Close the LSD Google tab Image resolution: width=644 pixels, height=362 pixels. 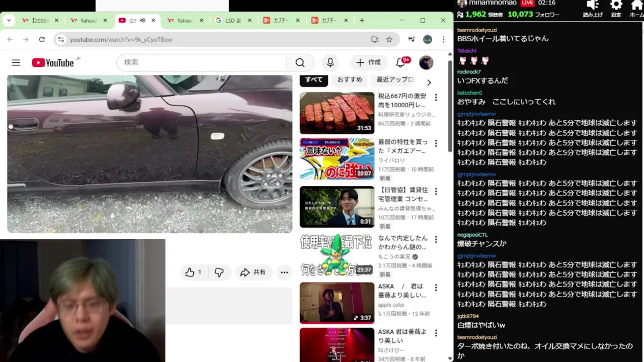pyautogui.click(x=250, y=20)
